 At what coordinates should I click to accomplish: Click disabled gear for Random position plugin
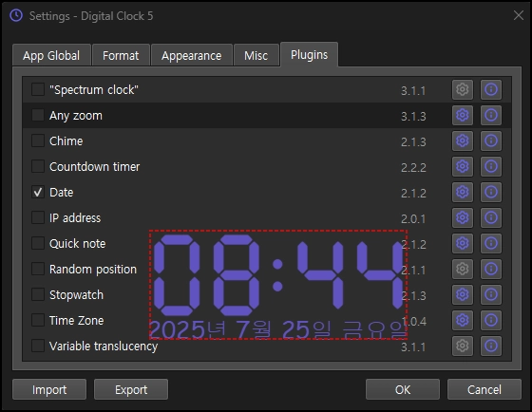462,269
